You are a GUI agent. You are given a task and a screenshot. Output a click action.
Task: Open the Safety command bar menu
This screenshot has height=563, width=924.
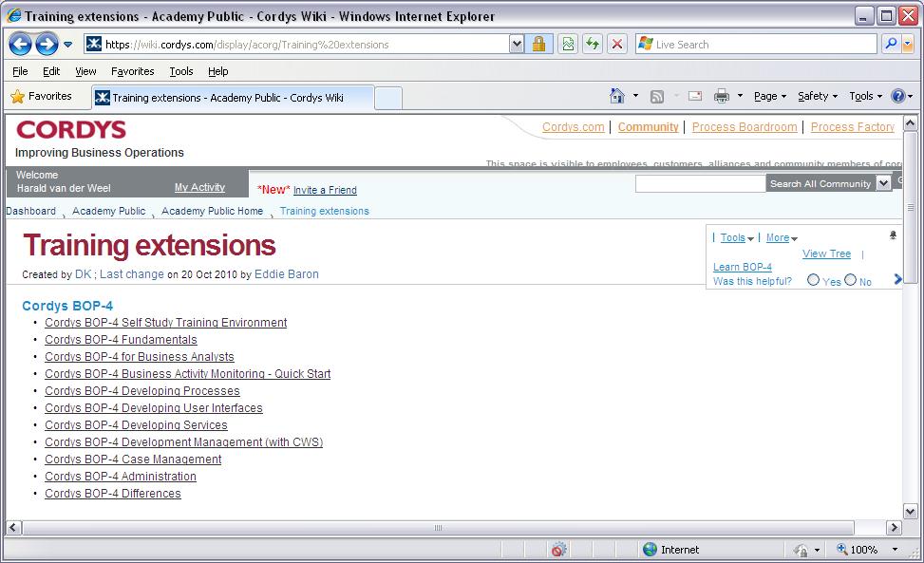click(x=818, y=96)
